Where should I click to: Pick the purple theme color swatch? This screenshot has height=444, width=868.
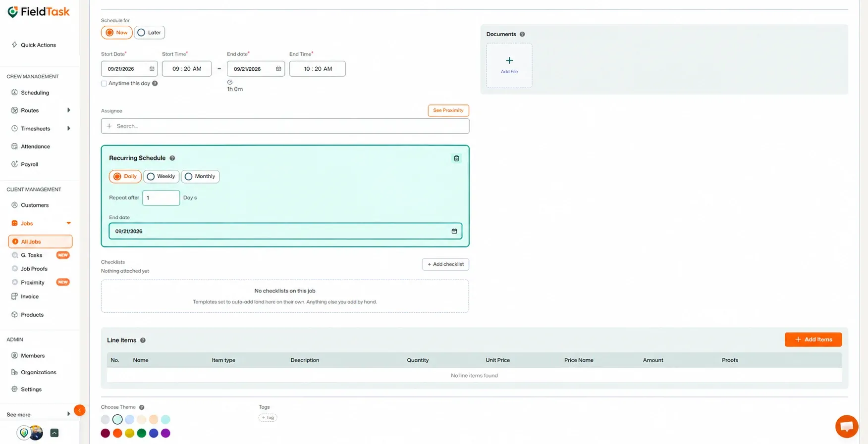pos(165,433)
